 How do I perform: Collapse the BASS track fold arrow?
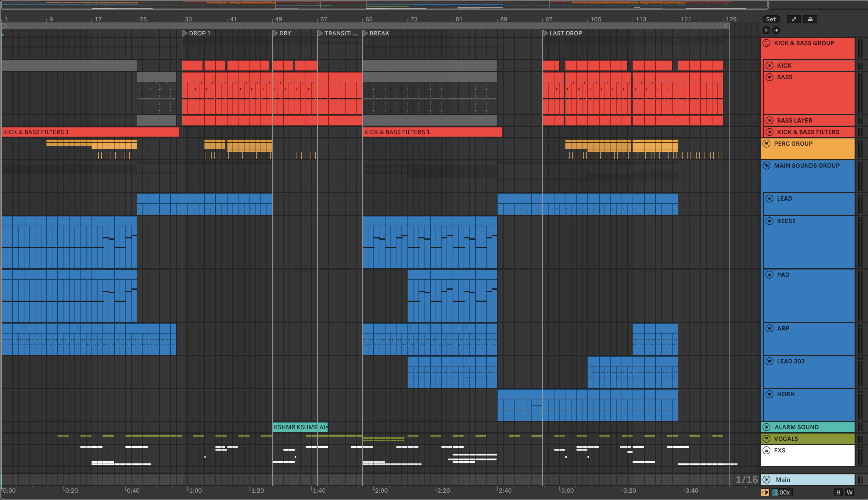769,77
